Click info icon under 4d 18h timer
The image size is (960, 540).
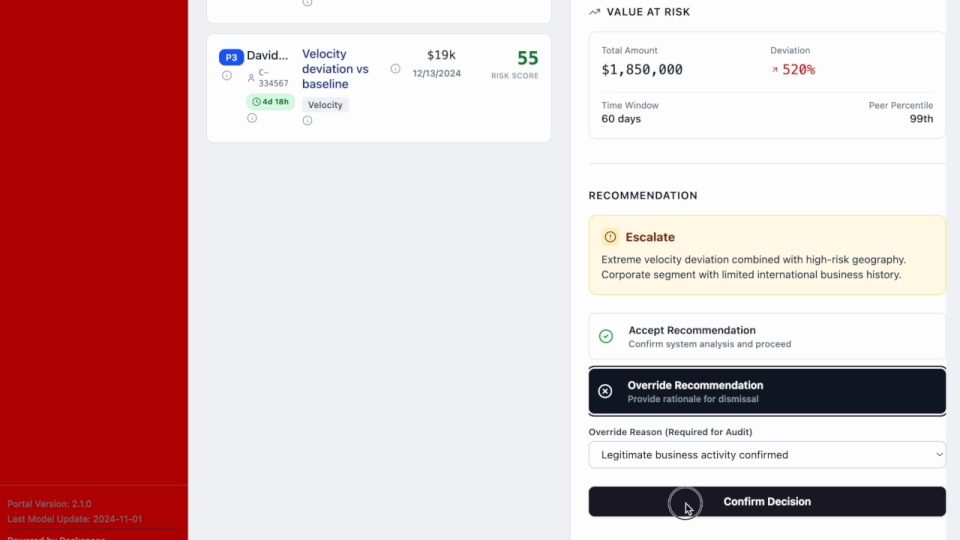click(x=252, y=118)
